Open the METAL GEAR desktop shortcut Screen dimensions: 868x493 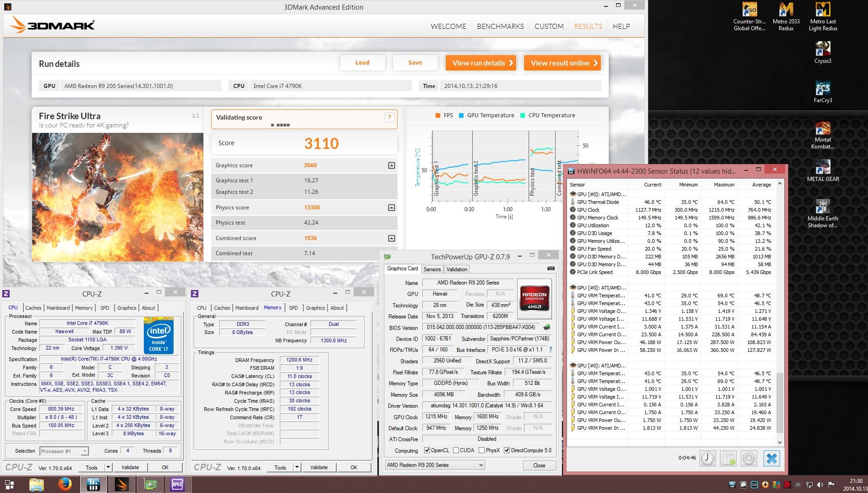click(823, 170)
